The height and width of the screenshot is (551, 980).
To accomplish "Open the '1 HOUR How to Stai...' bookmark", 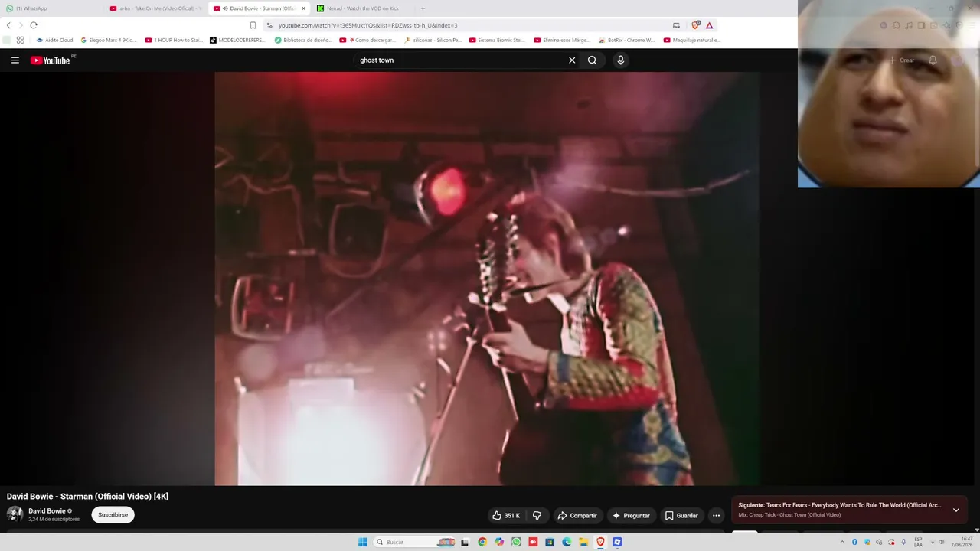I will 174,40.
